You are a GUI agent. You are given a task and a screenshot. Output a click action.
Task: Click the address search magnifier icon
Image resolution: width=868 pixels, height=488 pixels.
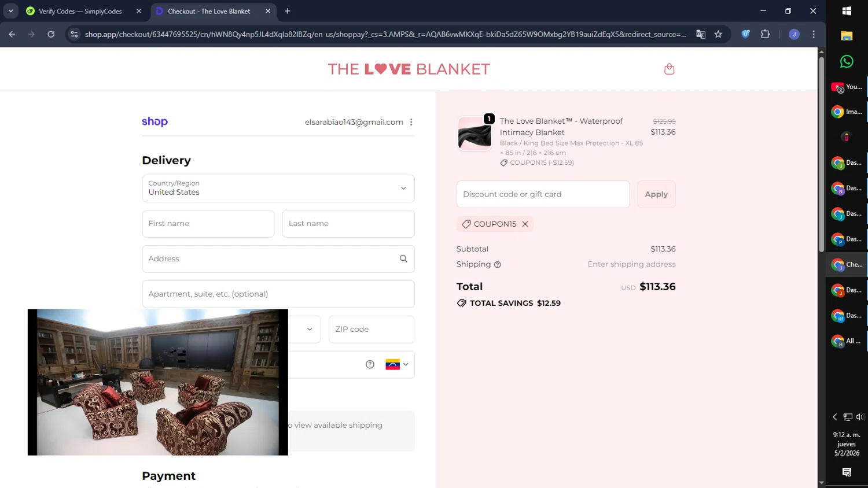click(x=403, y=258)
